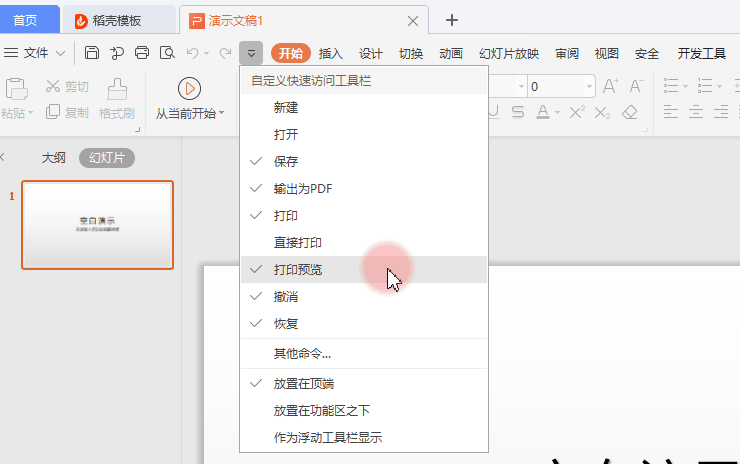Select 放置在功能区之下 option
Viewport: 740px width, 464px height.
364,411
